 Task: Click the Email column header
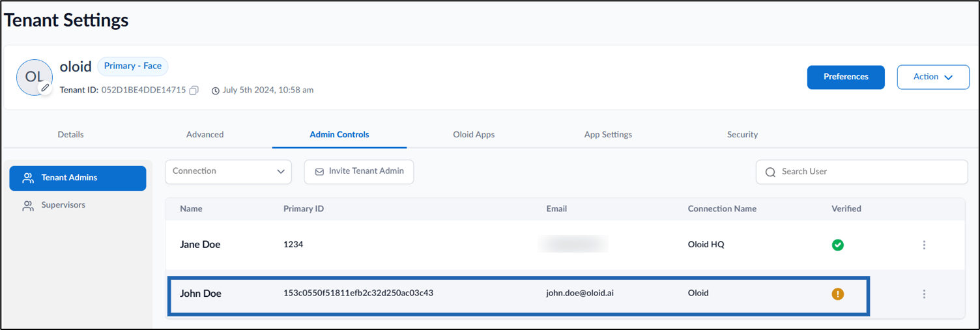click(x=556, y=209)
